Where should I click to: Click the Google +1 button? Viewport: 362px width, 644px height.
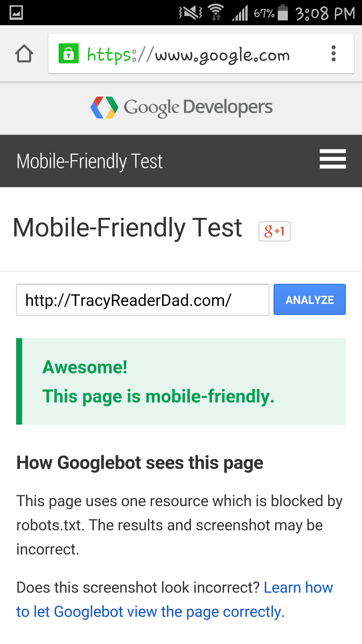274,231
